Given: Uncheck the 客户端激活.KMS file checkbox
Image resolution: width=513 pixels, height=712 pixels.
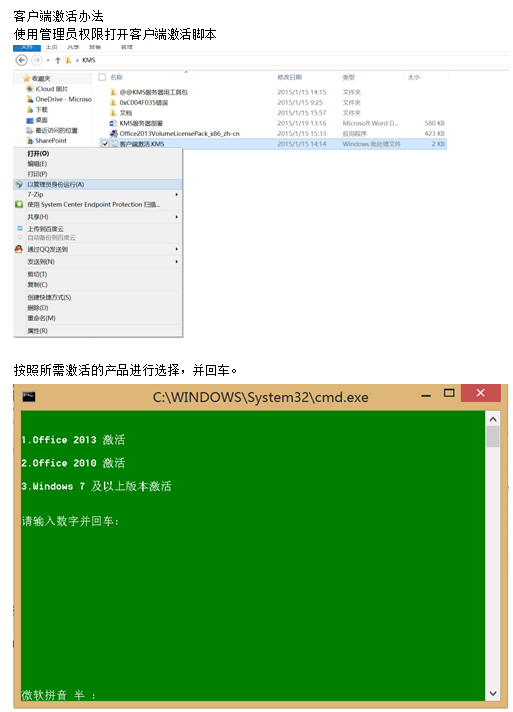Looking at the screenshot, I should pos(105,144).
